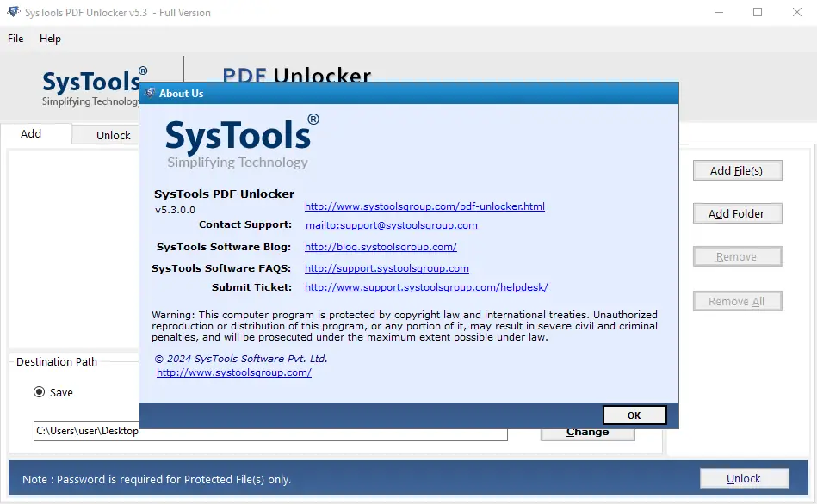This screenshot has width=817, height=504.
Task: Open the Help menu
Action: click(50, 39)
